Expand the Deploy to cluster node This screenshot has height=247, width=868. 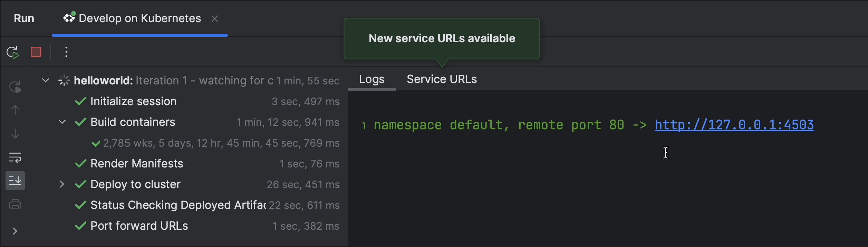pos(62,184)
